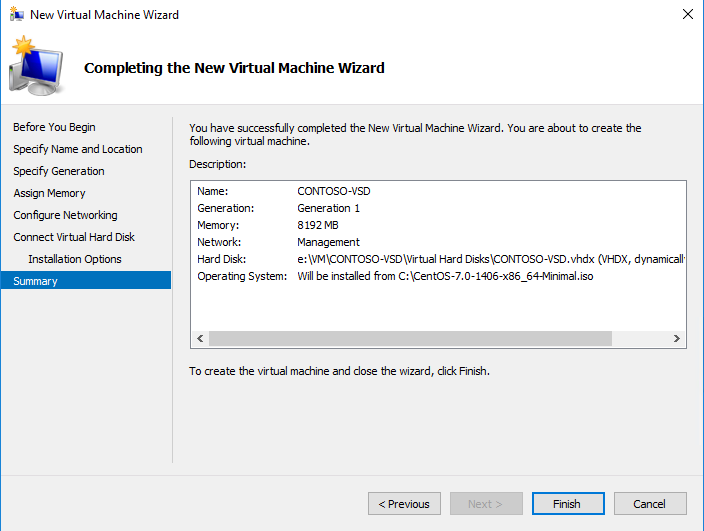Viewport: 704px width, 531px height.
Task: Click the description scrollbar right arrow
Action: point(677,339)
